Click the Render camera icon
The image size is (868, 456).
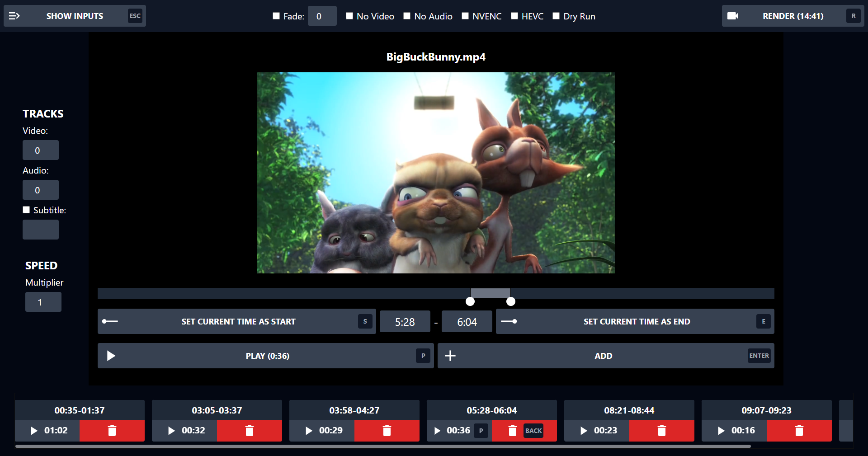click(x=733, y=16)
